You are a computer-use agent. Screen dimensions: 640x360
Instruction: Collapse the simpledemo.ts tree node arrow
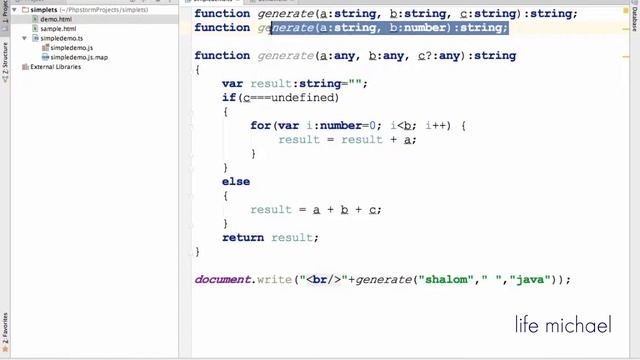pos(24,38)
